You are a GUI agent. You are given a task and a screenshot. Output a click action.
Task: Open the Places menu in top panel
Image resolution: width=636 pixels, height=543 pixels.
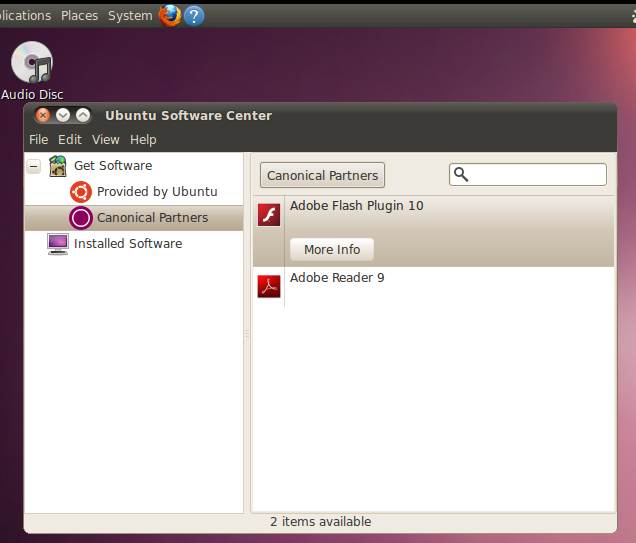pyautogui.click(x=80, y=15)
